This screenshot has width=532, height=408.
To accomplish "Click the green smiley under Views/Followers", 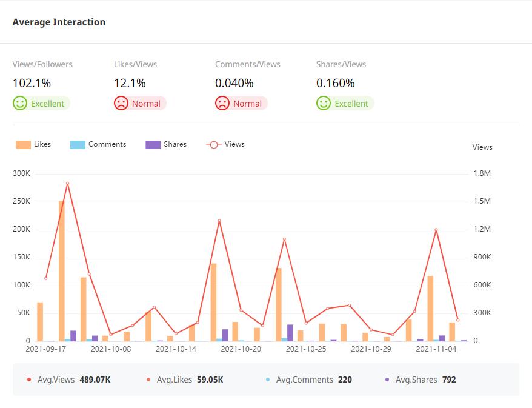I will pyautogui.click(x=20, y=104).
